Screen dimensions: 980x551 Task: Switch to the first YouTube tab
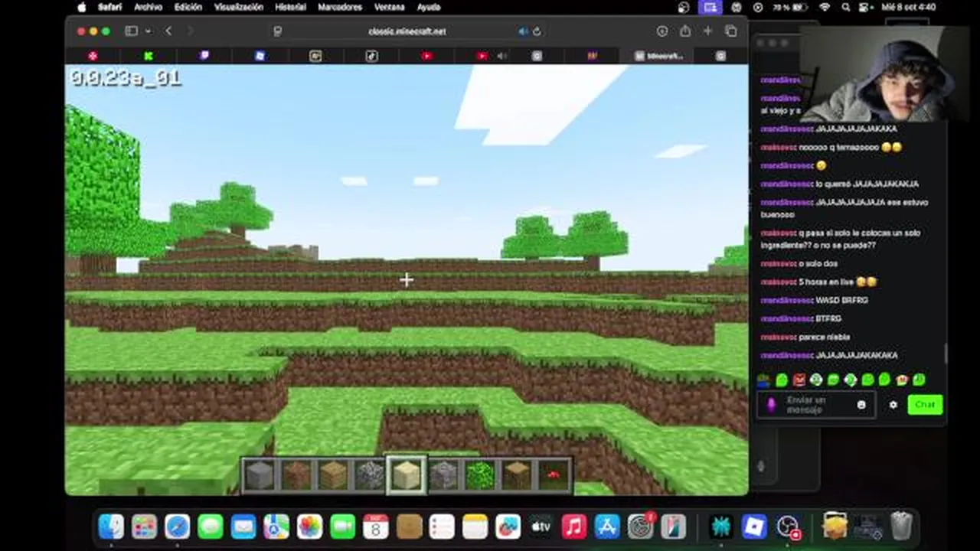point(426,56)
